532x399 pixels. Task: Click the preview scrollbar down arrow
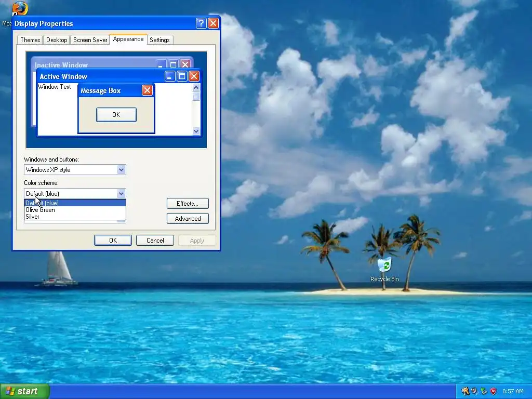click(x=196, y=131)
